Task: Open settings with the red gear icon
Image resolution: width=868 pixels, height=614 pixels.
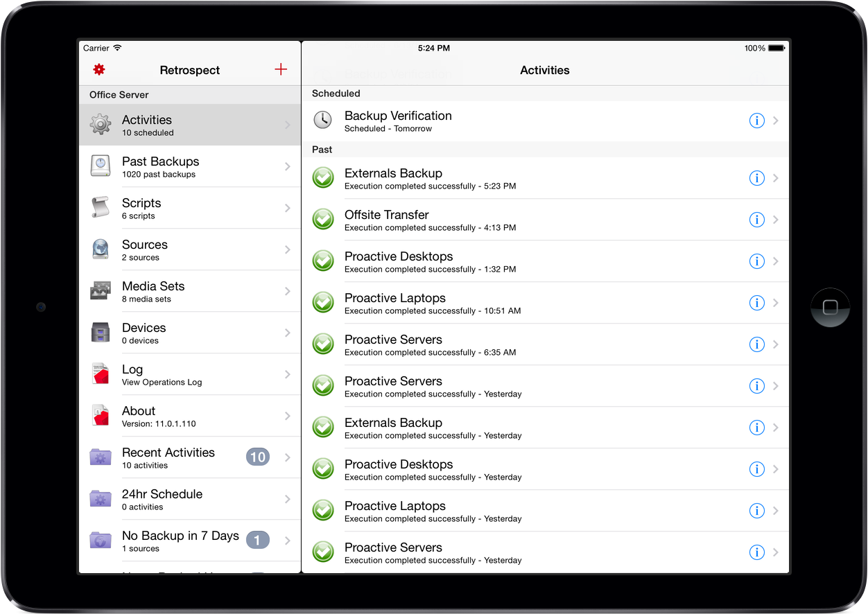Action: pos(99,69)
